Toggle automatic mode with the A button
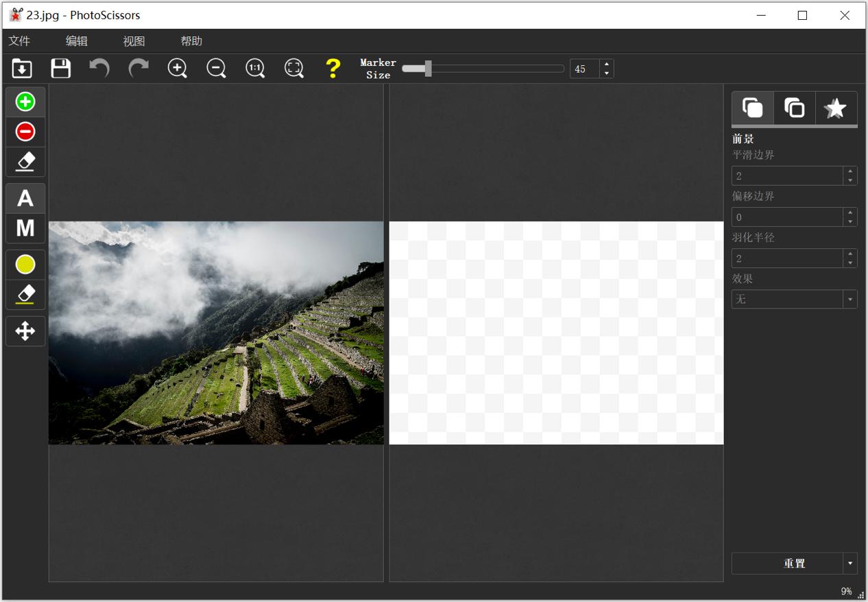 click(25, 199)
